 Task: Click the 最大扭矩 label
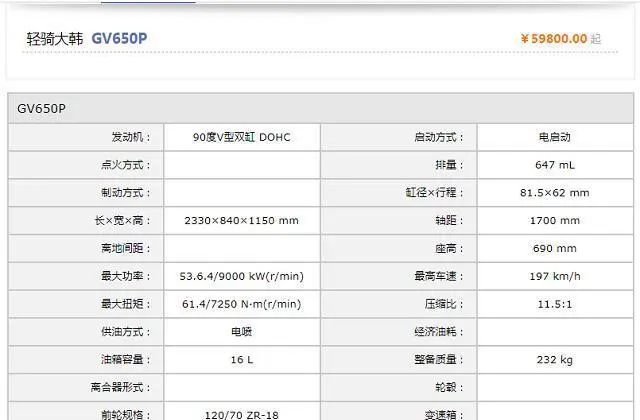click(126, 304)
